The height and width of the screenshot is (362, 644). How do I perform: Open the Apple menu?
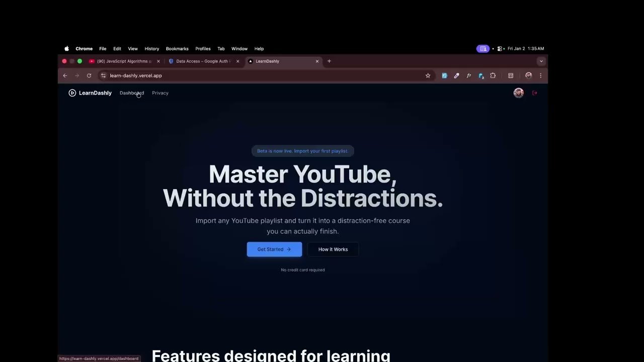[66, 49]
